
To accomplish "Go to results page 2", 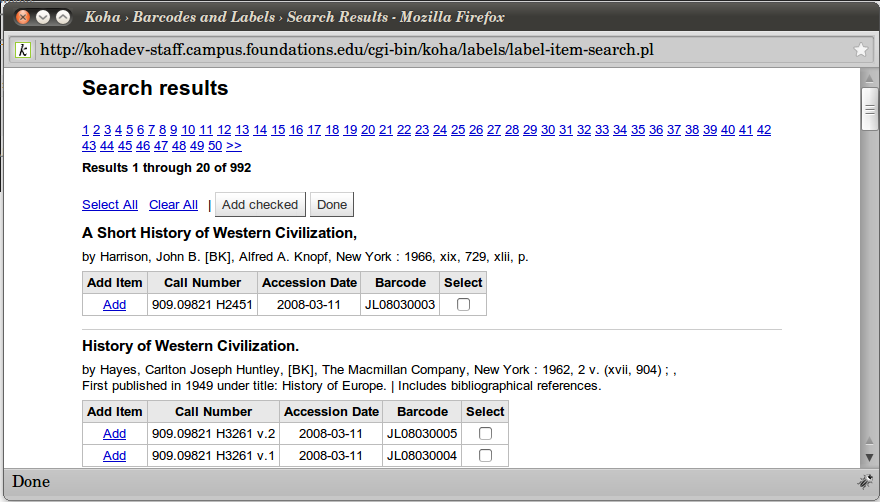I will tap(97, 130).
